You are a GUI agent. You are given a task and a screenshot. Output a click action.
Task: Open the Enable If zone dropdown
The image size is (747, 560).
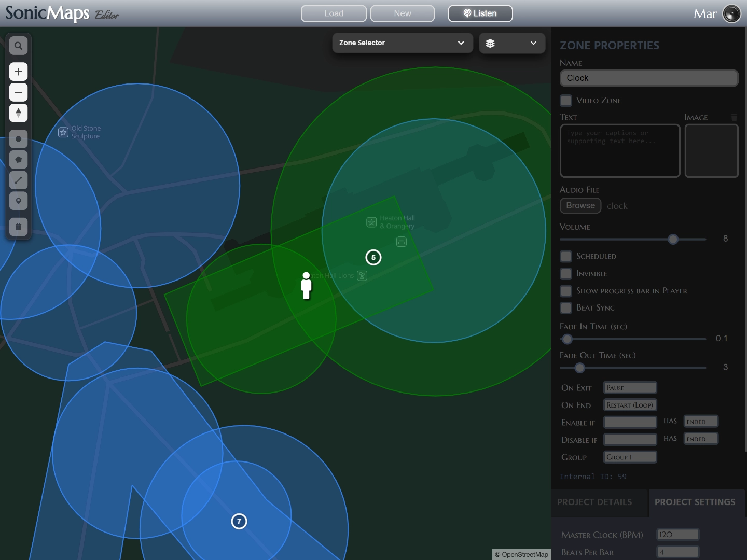pyautogui.click(x=630, y=422)
